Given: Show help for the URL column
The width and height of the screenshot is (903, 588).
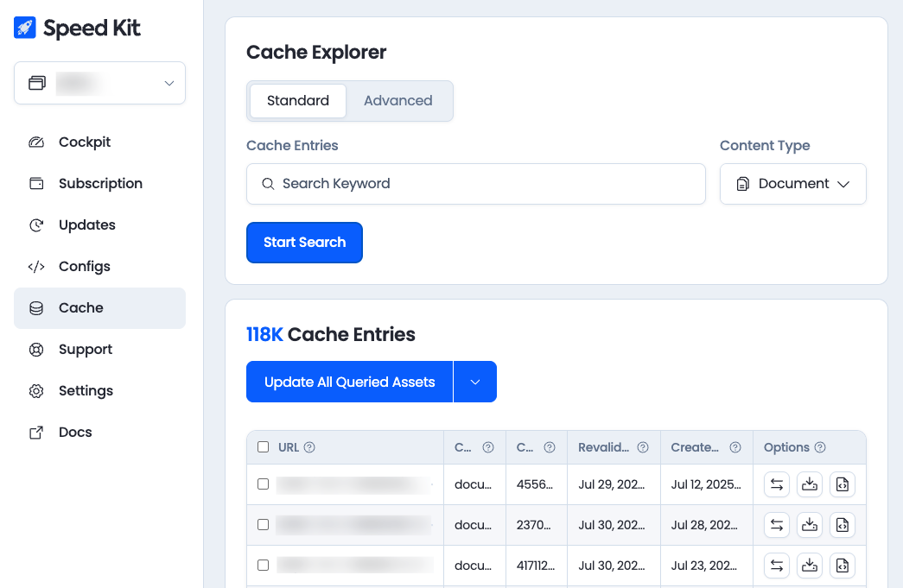Looking at the screenshot, I should point(309,447).
